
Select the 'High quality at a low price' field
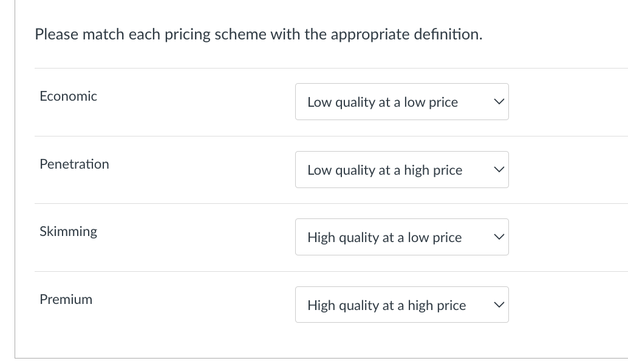click(x=384, y=237)
